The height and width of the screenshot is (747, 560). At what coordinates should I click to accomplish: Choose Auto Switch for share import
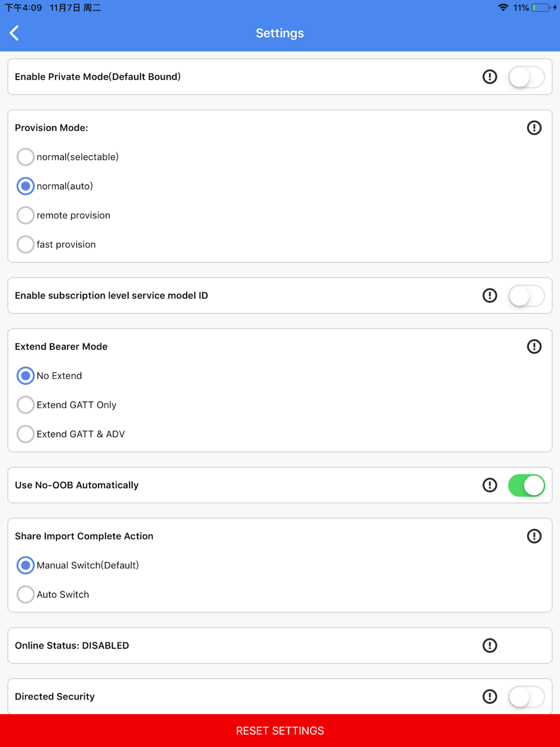(x=25, y=594)
